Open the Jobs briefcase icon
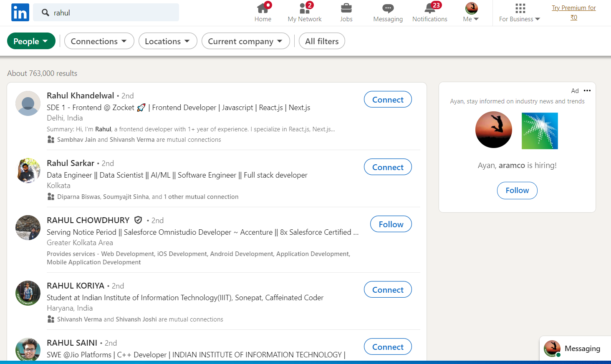 [346, 8]
